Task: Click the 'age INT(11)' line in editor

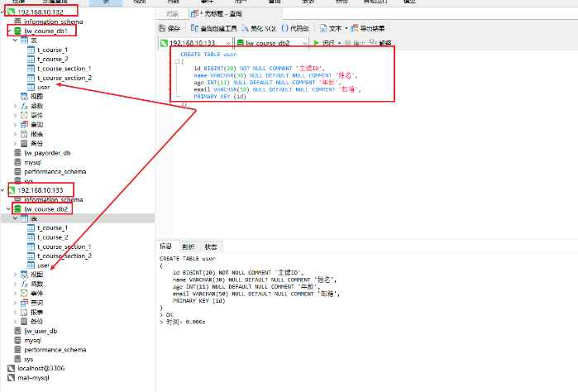Action: [267, 83]
